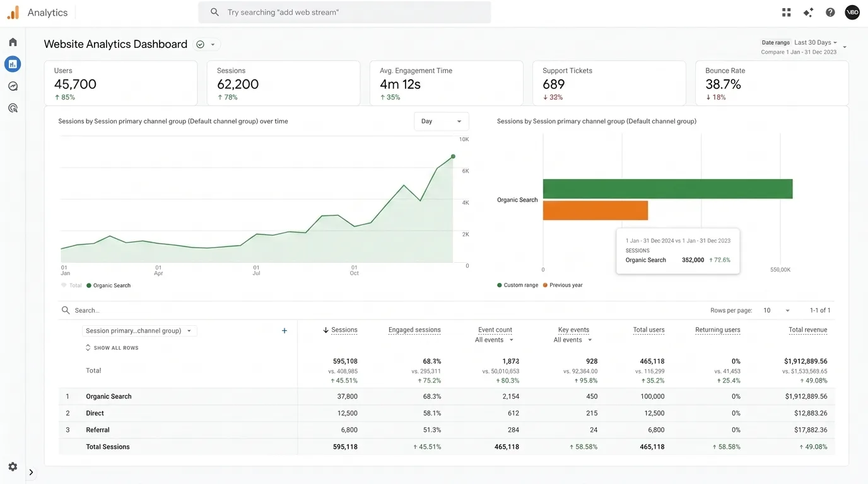Open the account avatar menu
868x484 pixels.
852,12
